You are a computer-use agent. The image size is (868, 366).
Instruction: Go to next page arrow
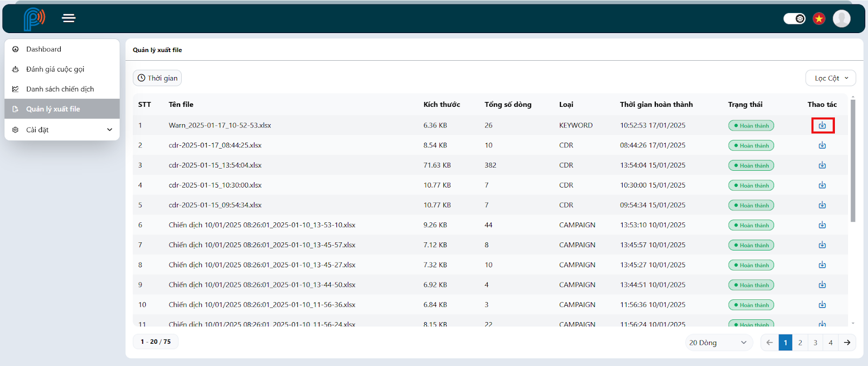[847, 343]
